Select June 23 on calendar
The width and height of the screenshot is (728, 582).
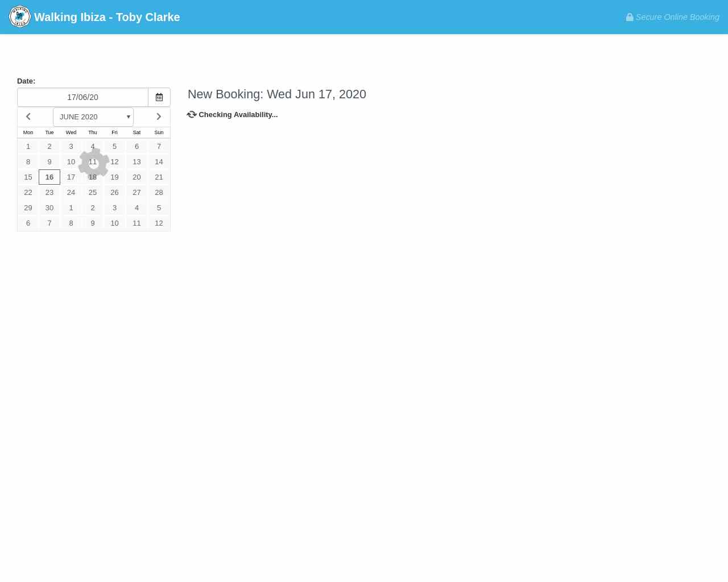click(49, 193)
